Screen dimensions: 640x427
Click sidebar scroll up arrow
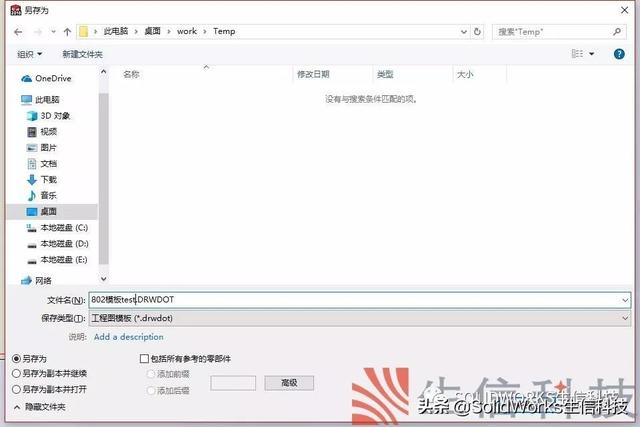tap(104, 72)
